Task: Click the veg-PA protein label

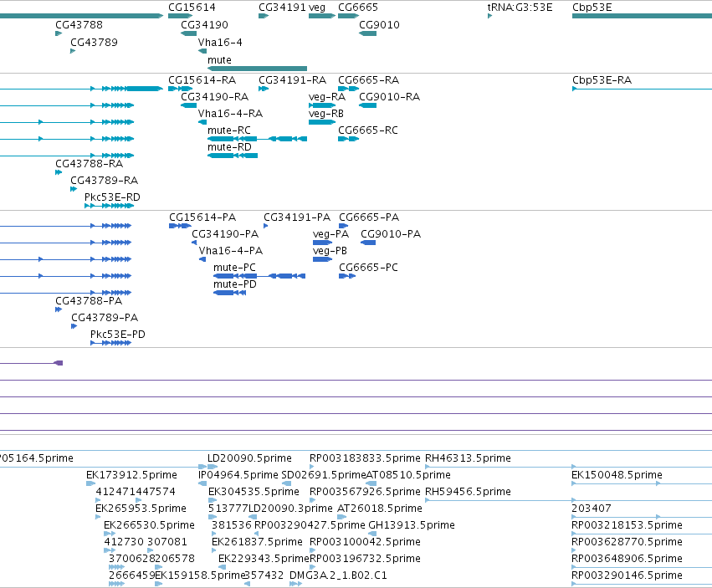Action: pyautogui.click(x=331, y=234)
